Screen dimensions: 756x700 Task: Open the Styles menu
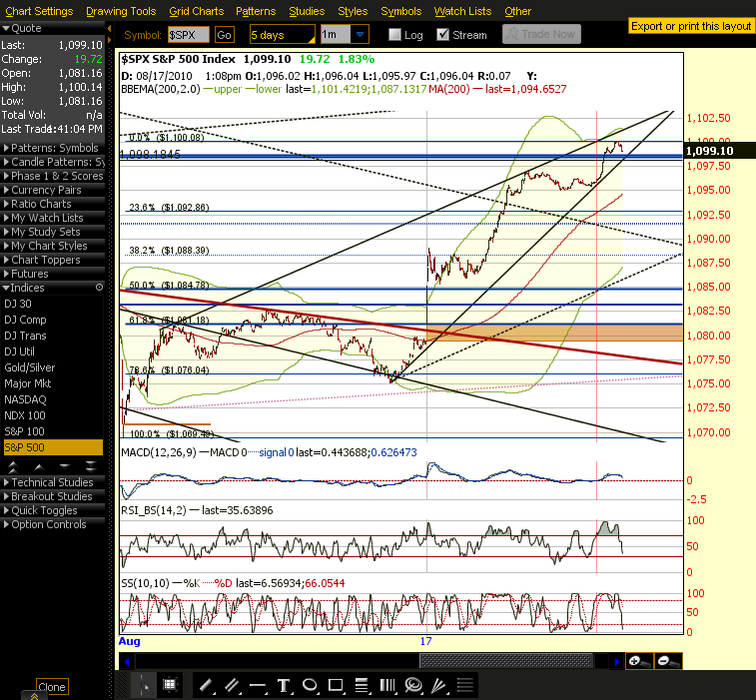[353, 11]
